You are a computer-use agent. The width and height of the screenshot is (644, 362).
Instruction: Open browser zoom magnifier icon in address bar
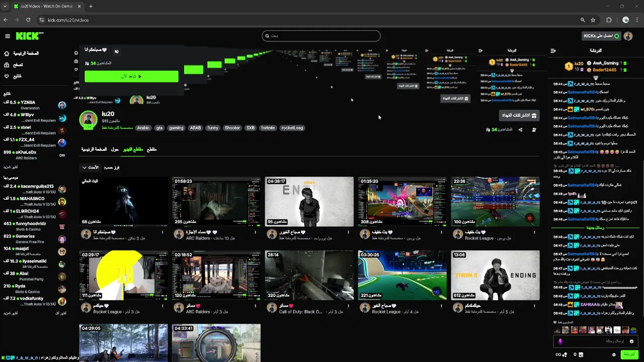(x=583, y=20)
